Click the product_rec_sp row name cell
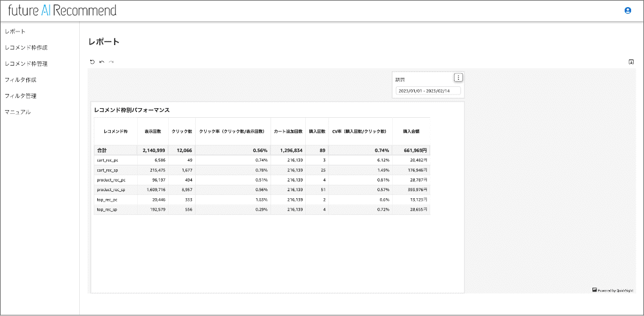Viewport: 644px width, 316px height. (111, 190)
